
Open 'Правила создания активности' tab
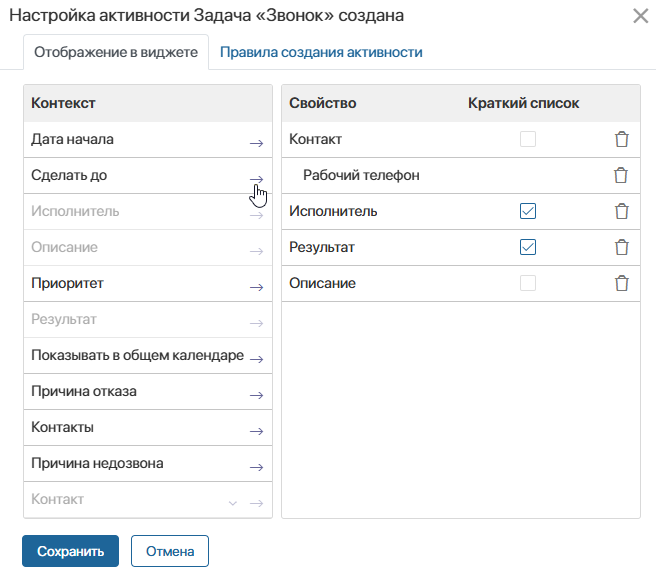[x=321, y=52]
